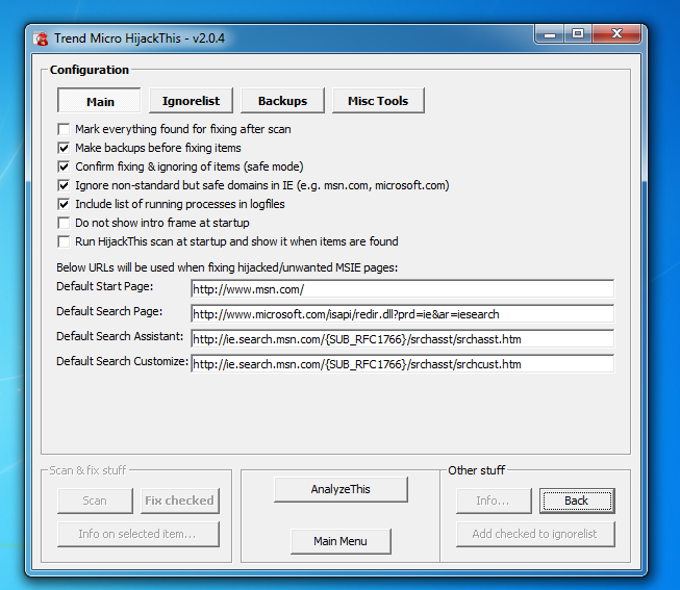680x590 pixels.
Task: Enable Do not show intro frame at startup
Action: pyautogui.click(x=64, y=223)
